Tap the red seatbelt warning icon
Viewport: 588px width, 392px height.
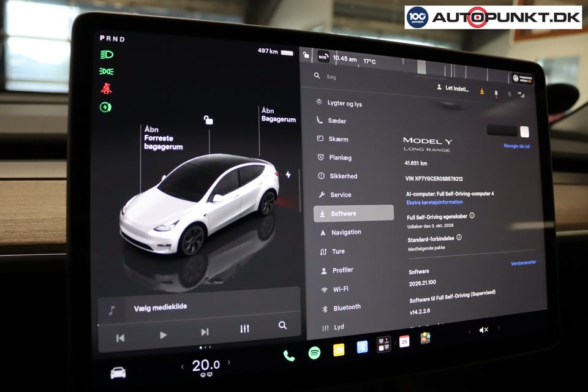click(x=106, y=89)
